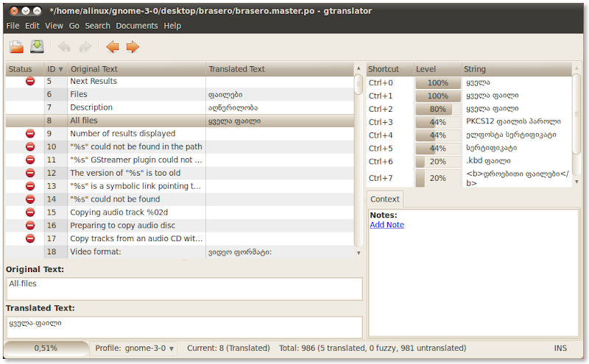Click the red status icon on row 14
The height and width of the screenshot is (364, 589).
pyautogui.click(x=30, y=199)
